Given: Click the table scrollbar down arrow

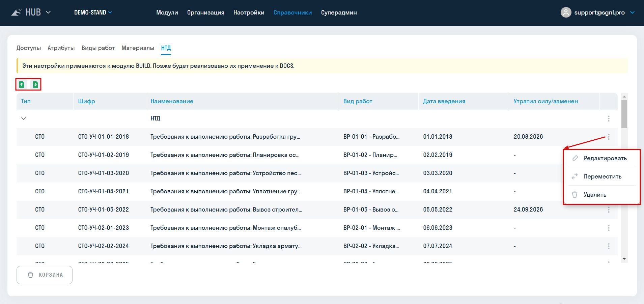Looking at the screenshot, I should point(624,259).
